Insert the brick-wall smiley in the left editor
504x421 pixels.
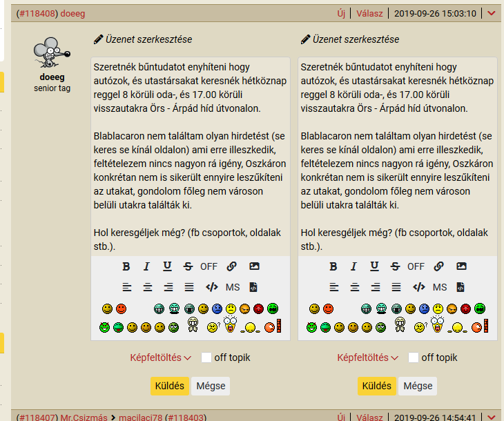[x=273, y=326]
